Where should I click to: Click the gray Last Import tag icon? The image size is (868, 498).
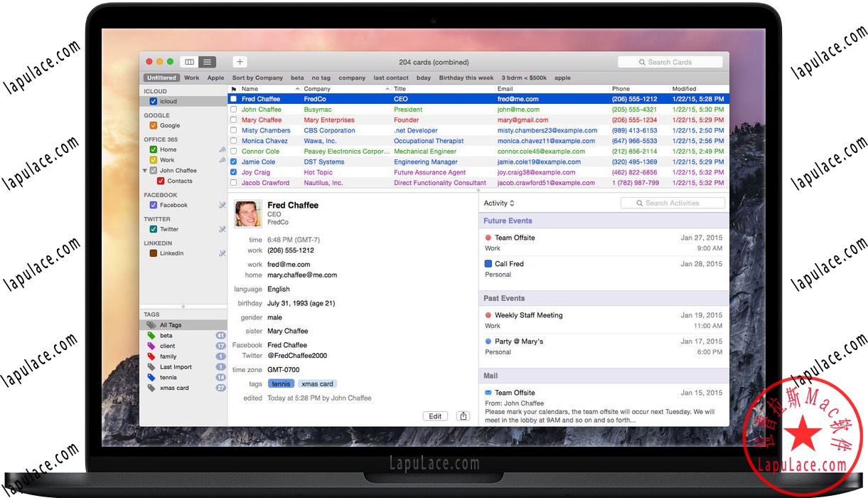(x=151, y=367)
